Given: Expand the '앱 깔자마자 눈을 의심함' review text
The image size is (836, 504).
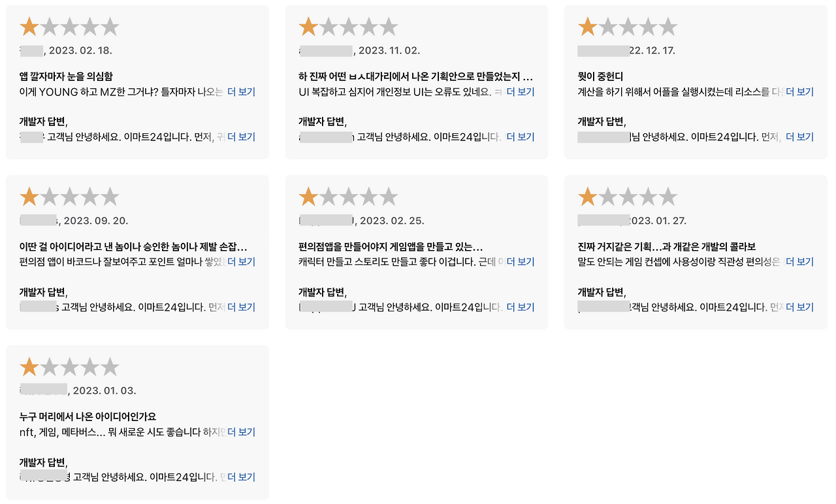Looking at the screenshot, I should point(241,91).
